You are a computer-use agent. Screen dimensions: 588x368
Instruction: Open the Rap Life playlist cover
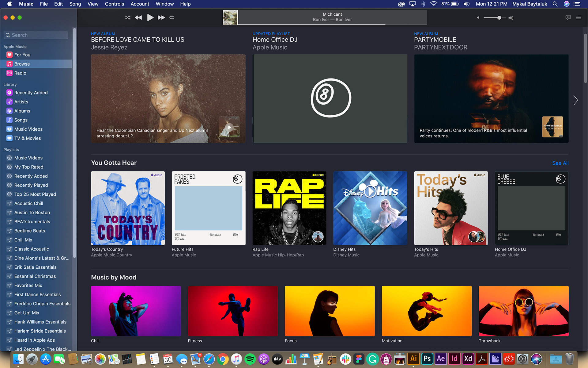pos(289,208)
